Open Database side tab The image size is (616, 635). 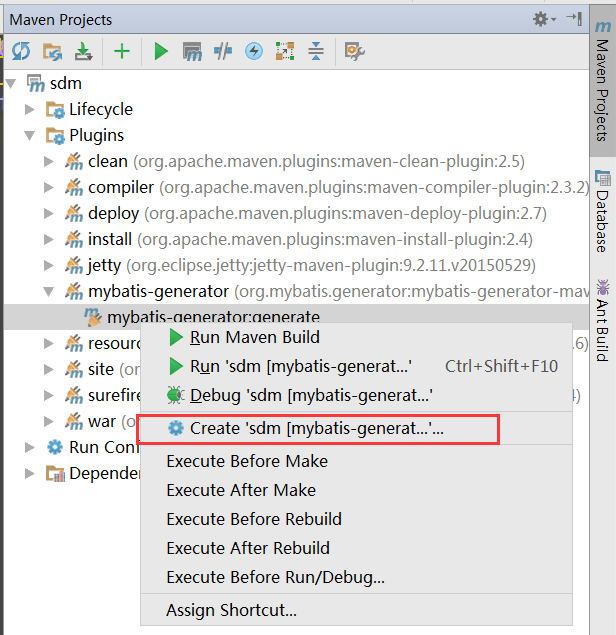click(603, 211)
